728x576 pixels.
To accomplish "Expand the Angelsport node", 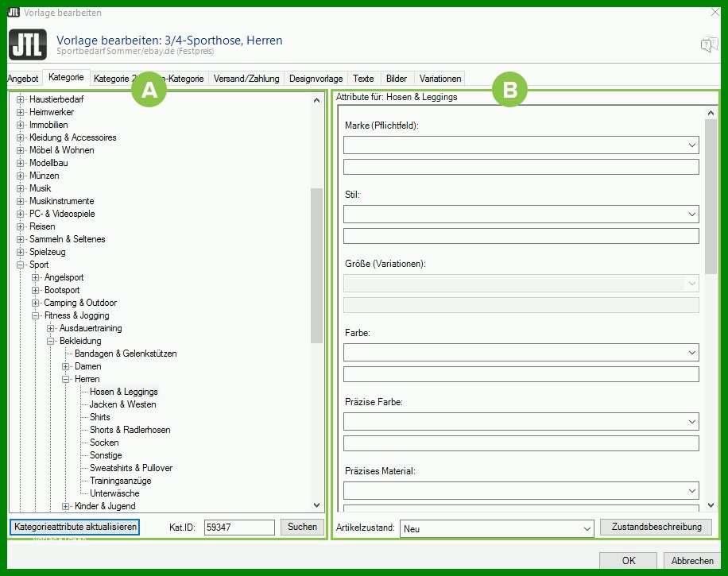I will [35, 277].
